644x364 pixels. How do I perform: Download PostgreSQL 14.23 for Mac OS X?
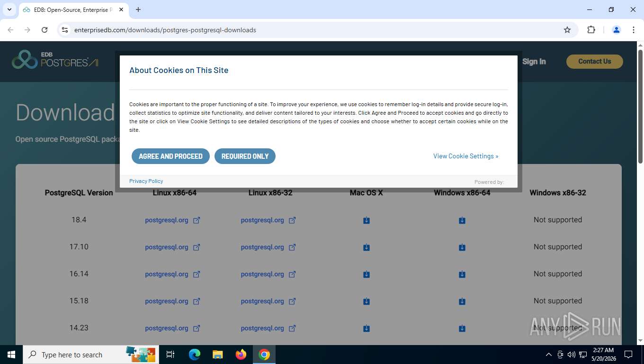click(x=367, y=328)
